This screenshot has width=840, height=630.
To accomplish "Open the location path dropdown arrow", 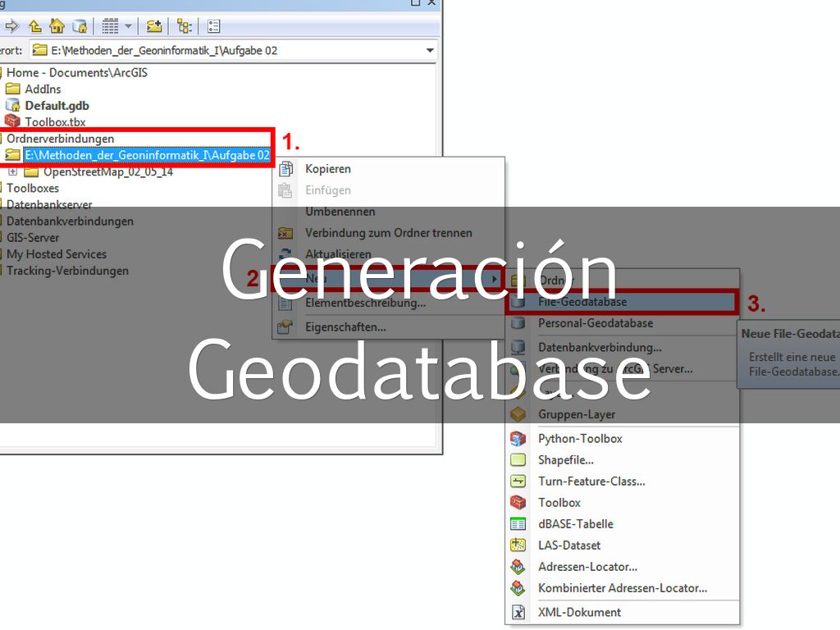I will point(430,50).
